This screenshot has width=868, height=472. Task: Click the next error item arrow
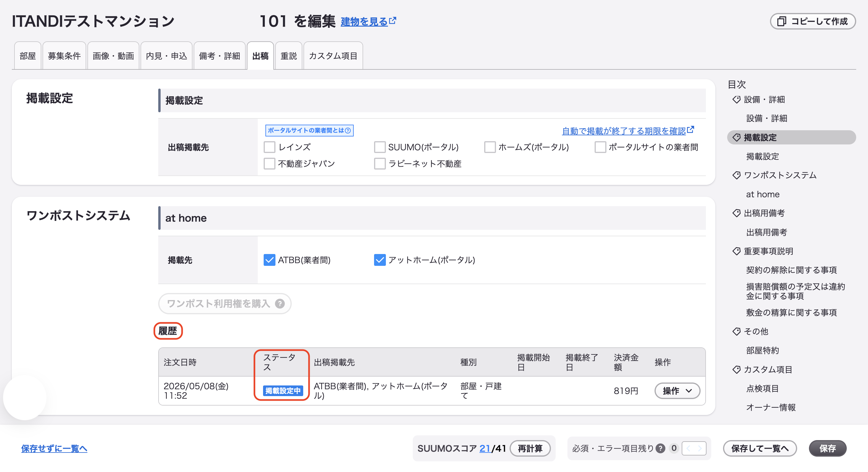point(700,448)
